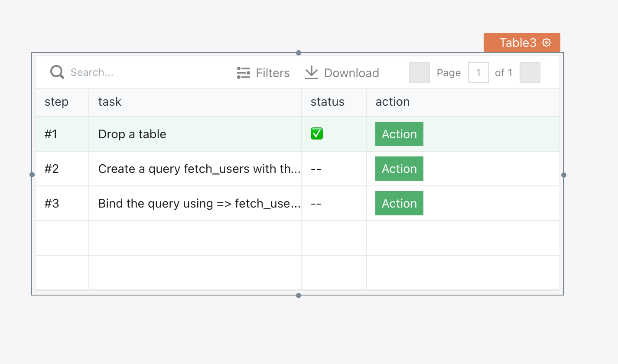618x364 pixels.
Task: Click the Download icon to export data
Action: 312,72
